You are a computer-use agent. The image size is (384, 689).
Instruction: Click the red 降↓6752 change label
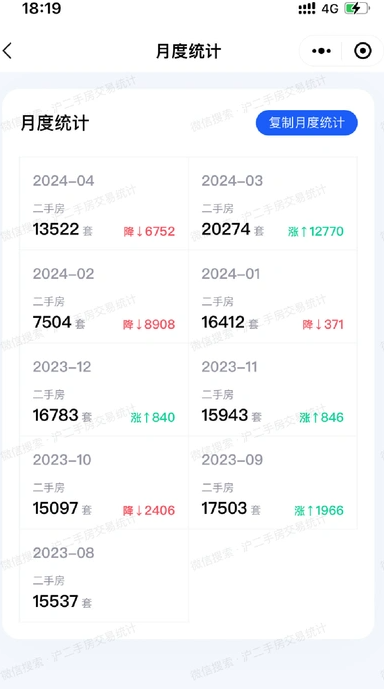tap(149, 232)
